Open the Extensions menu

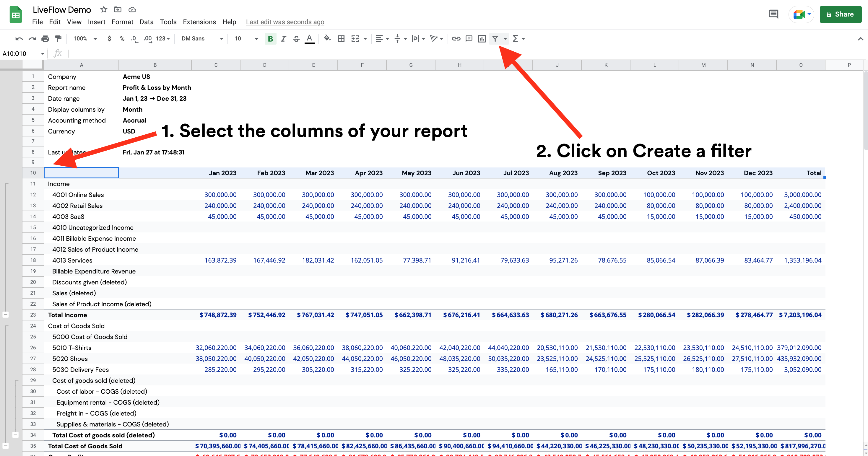[199, 22]
